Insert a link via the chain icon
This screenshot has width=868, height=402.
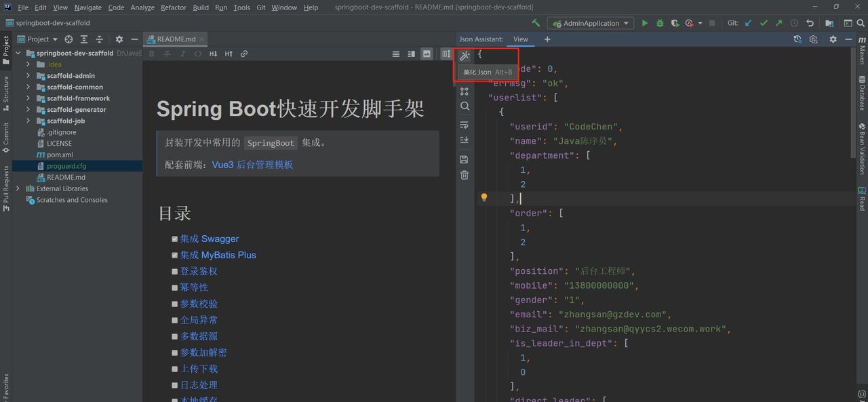coord(243,53)
